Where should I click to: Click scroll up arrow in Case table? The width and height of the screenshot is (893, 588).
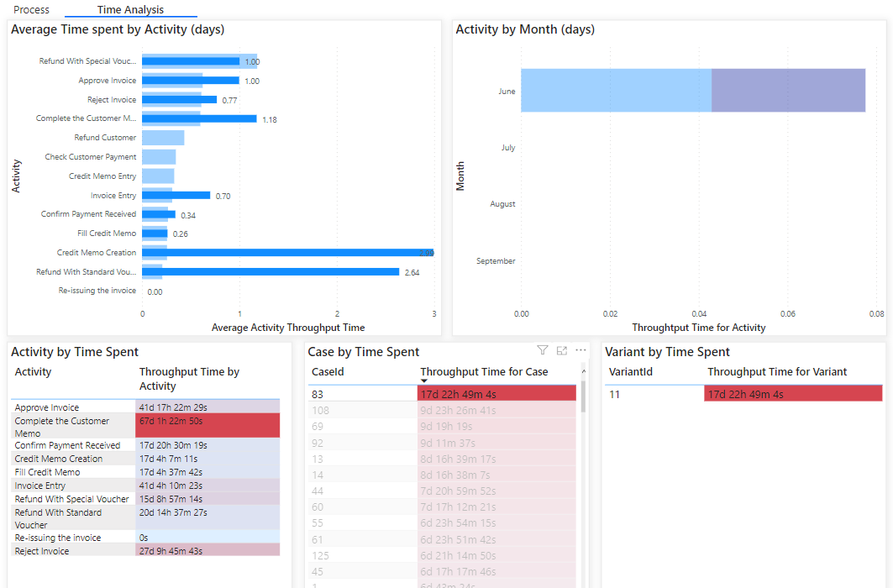(583, 372)
